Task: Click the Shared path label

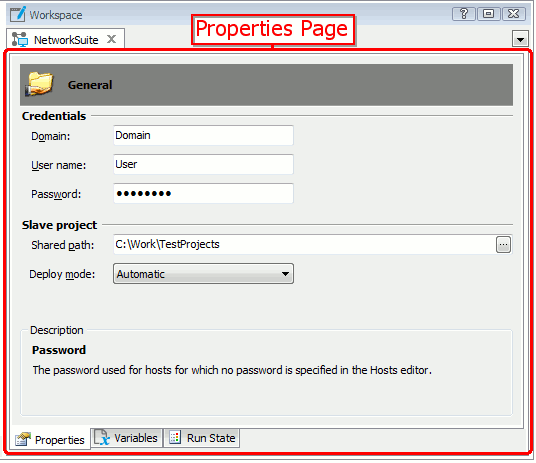Action: 63,245
